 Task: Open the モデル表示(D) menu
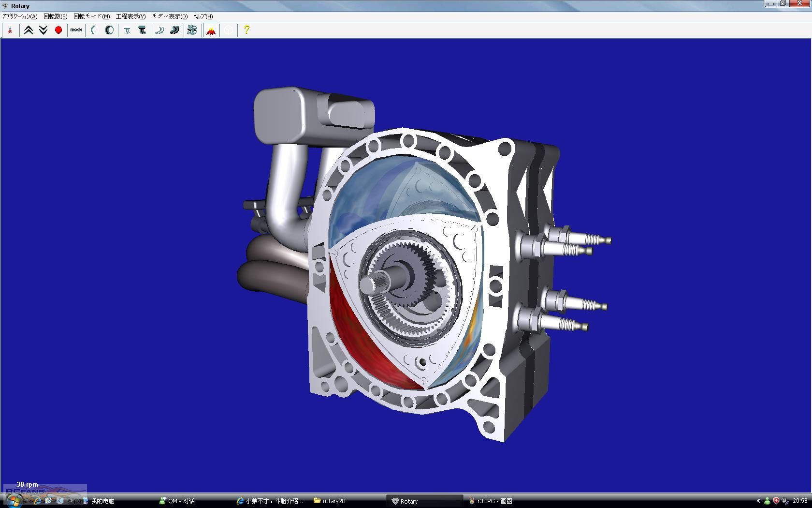[170, 16]
